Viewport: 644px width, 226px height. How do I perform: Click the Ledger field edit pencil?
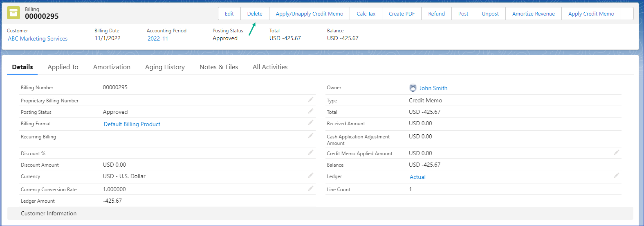pos(617,175)
